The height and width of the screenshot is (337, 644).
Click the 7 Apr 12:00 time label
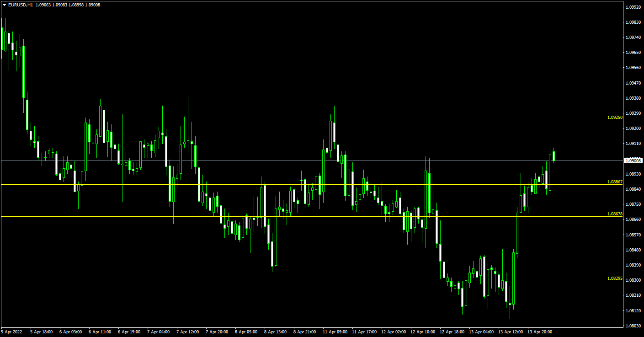pos(187,332)
